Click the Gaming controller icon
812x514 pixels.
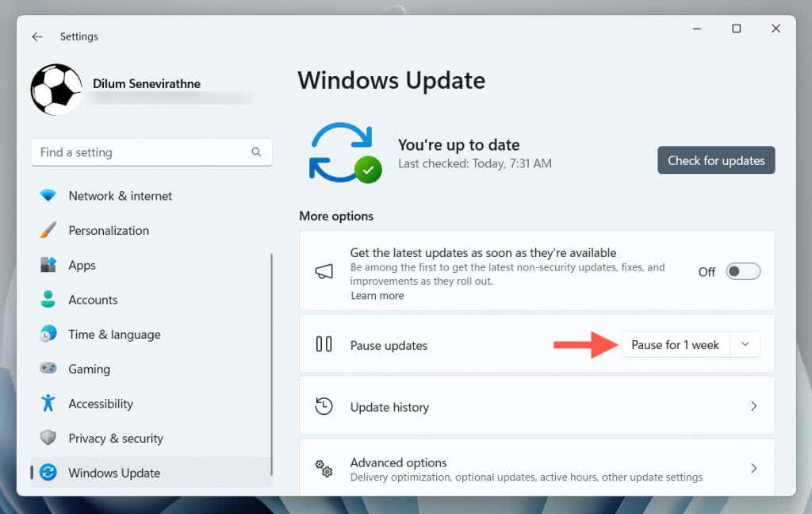[48, 368]
